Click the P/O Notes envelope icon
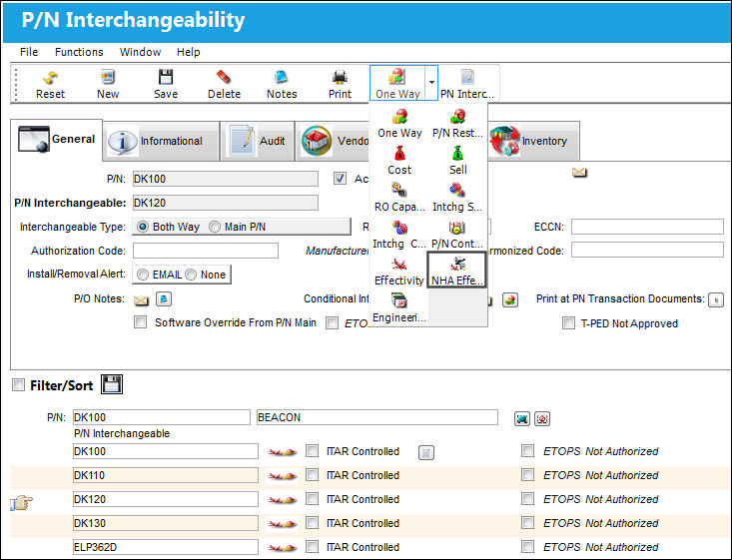 click(x=141, y=300)
